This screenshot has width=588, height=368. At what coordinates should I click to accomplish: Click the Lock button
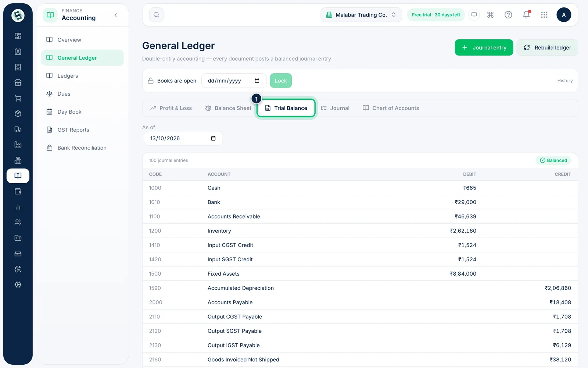click(281, 81)
